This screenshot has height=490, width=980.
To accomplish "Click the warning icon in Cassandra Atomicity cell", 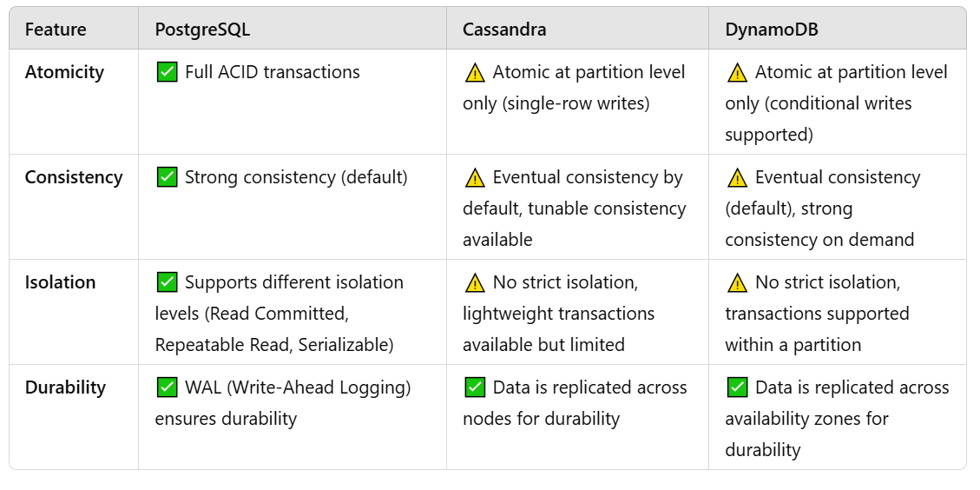I will point(475,73).
